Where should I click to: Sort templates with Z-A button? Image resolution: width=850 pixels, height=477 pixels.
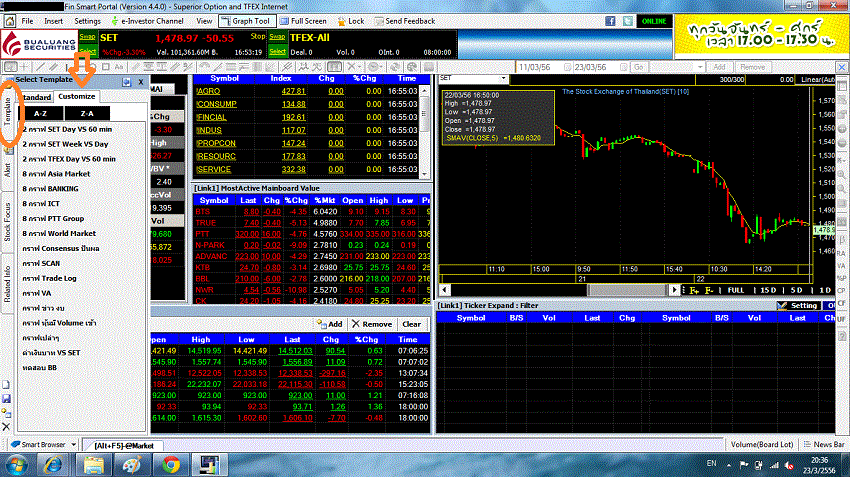(x=87, y=113)
